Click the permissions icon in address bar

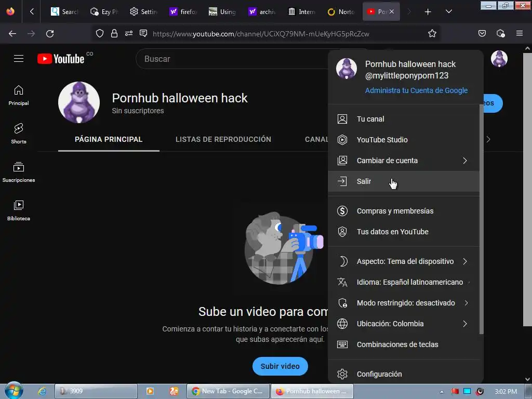click(x=129, y=33)
